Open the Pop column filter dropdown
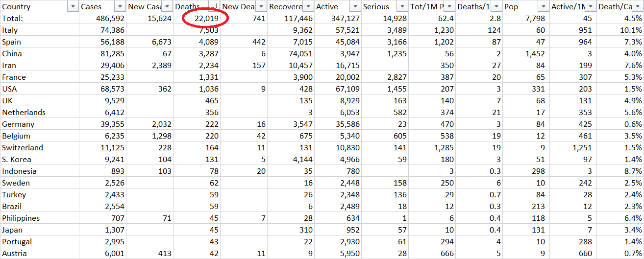The width and height of the screenshot is (644, 259). pyautogui.click(x=544, y=6)
